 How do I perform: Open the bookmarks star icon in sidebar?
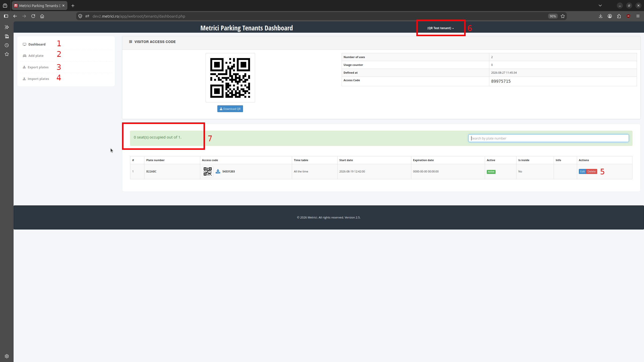(7, 54)
